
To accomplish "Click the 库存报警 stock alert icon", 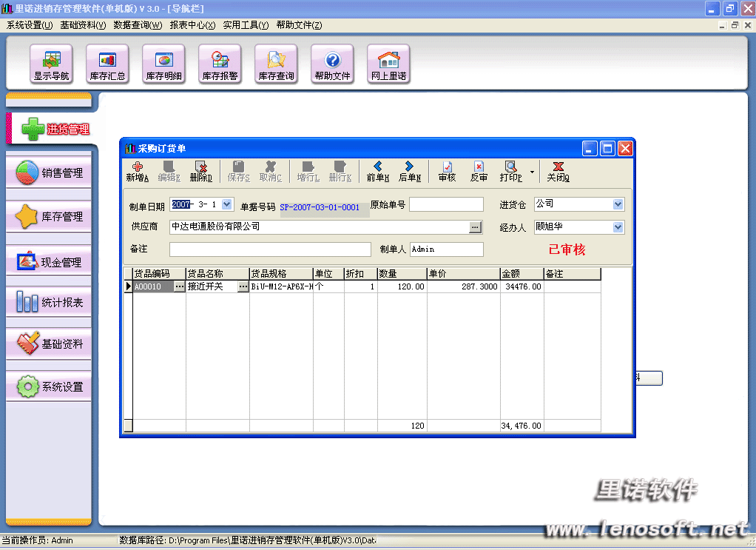I will point(220,64).
